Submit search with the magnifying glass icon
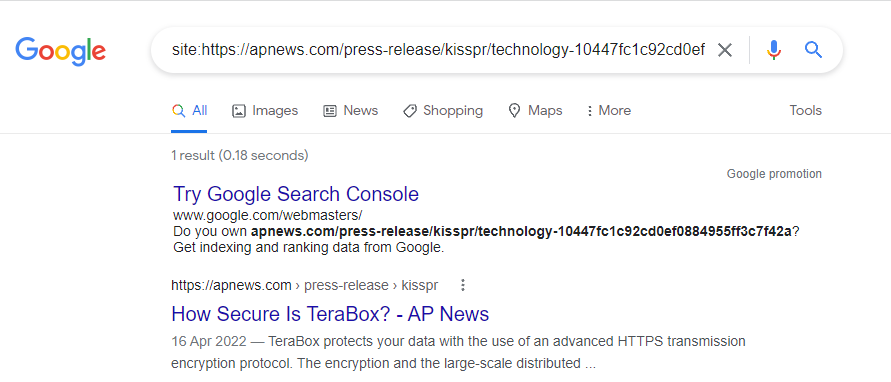Viewport: 891px width, 382px height. pos(814,50)
